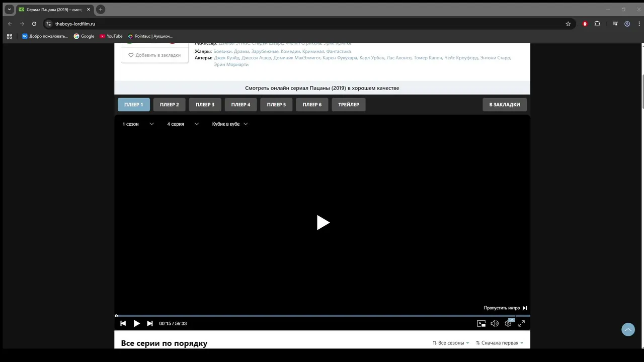Open actor Карен Фукухара link
The image size is (644, 362).
340,58
